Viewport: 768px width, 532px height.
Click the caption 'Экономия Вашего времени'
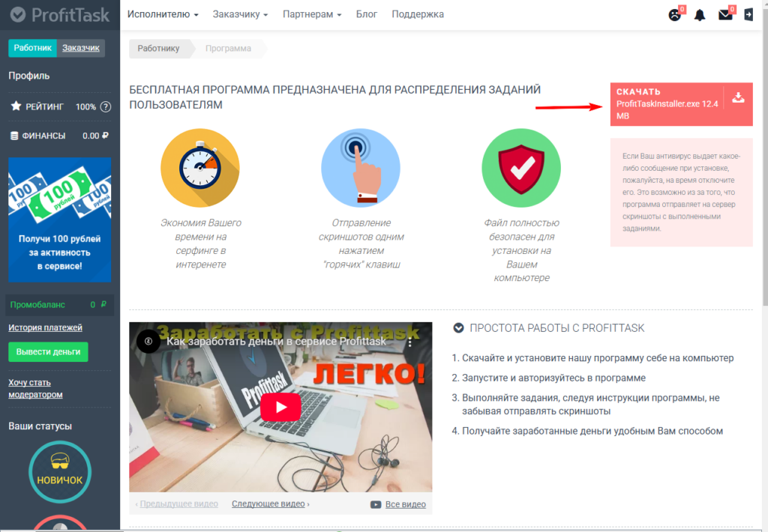(201, 244)
